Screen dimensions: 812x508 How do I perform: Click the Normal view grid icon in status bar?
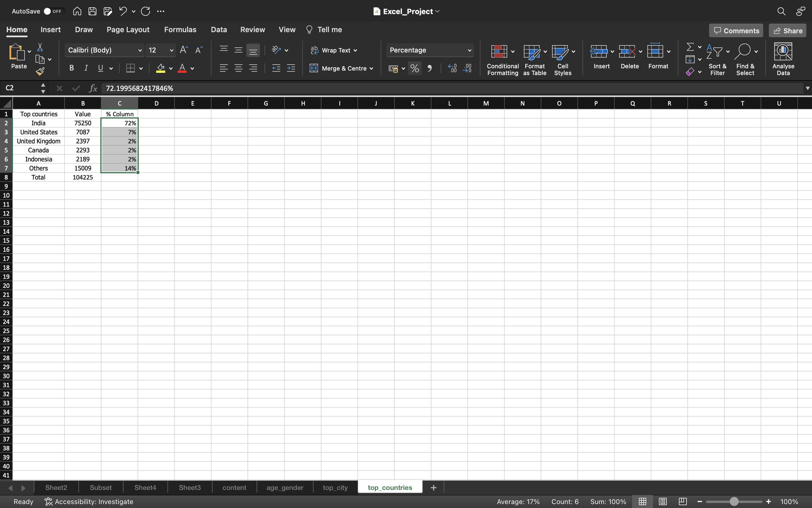click(643, 502)
